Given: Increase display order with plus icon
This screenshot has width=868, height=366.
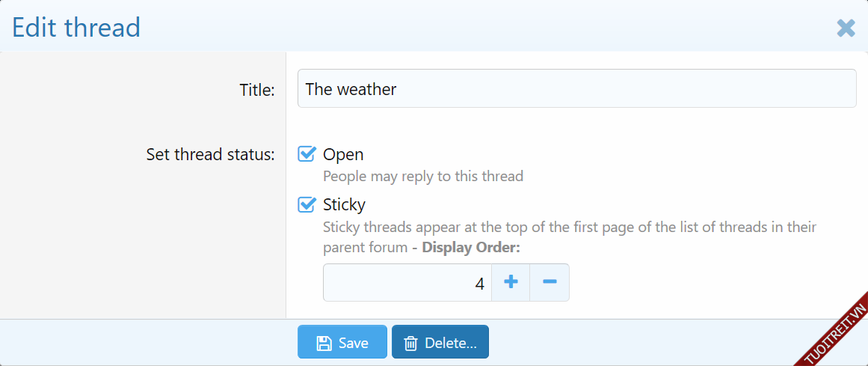Looking at the screenshot, I should (x=511, y=282).
